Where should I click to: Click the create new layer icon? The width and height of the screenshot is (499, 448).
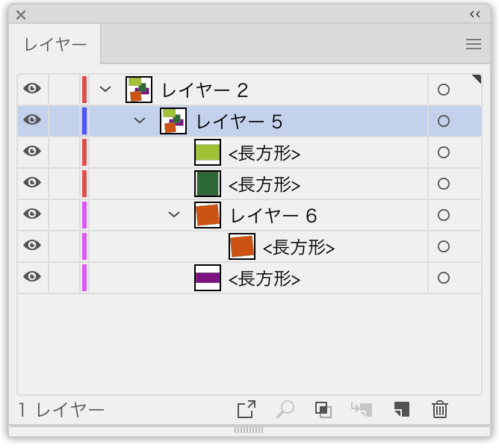click(x=402, y=409)
